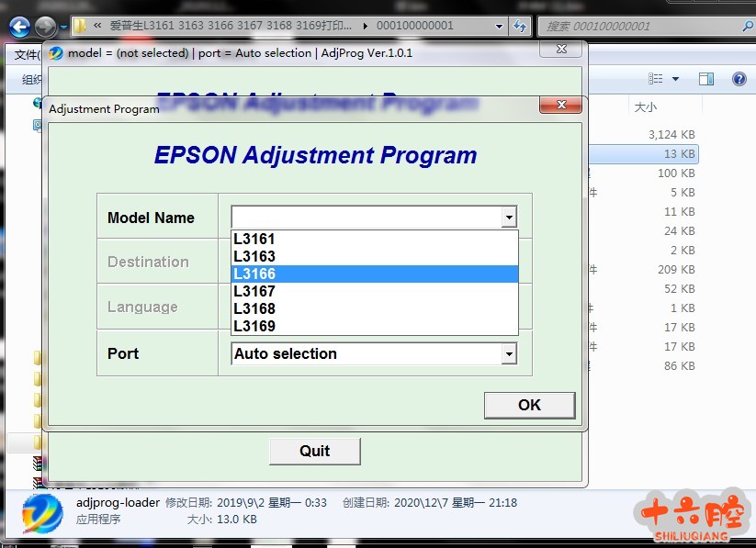The image size is (756, 548).
Task: Close the Adjustment Program dialog
Action: [x=560, y=107]
